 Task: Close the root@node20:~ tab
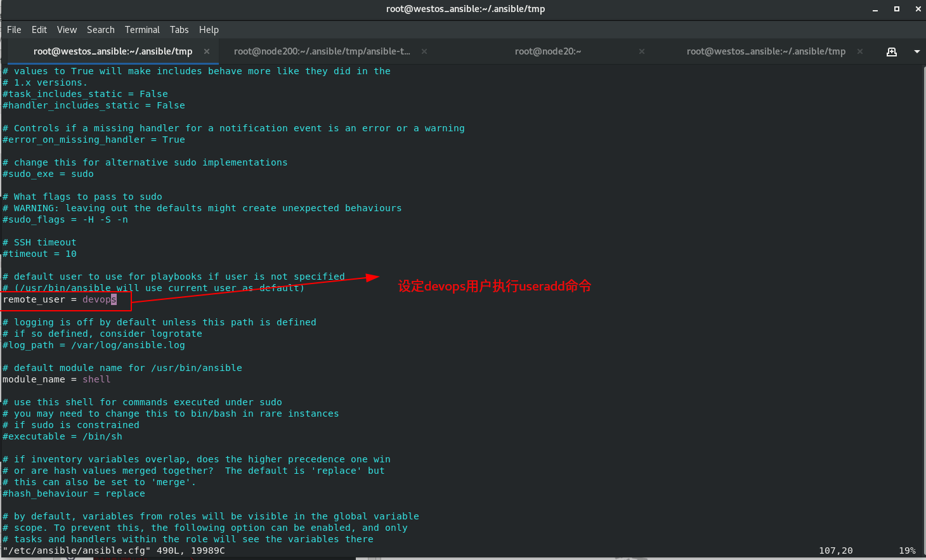tap(642, 51)
